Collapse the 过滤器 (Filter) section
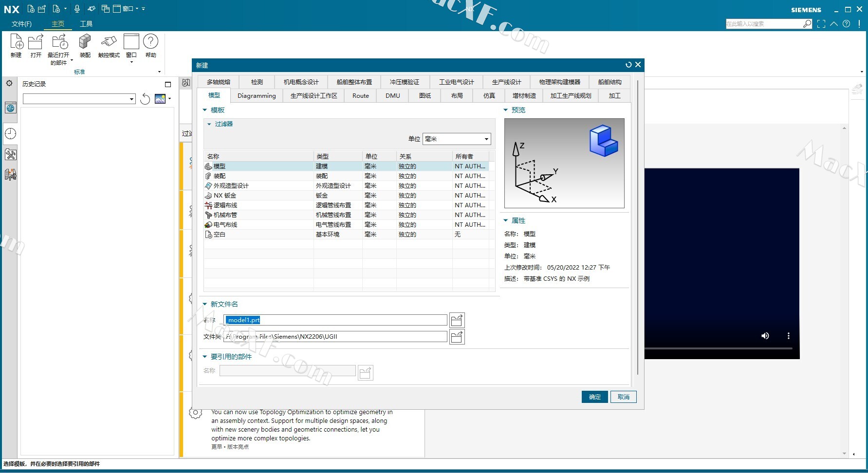Viewport: 868px width, 473px height. 209,124
